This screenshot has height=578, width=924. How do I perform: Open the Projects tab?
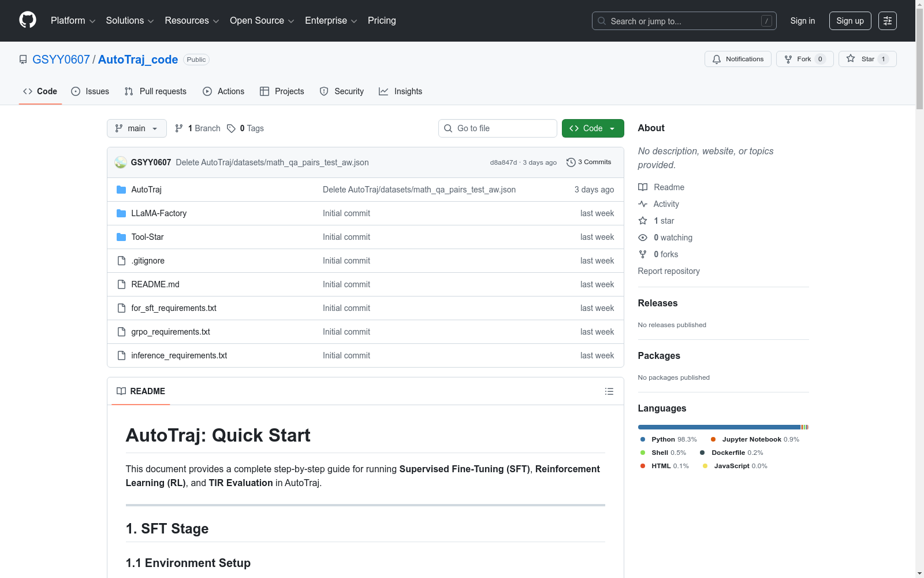[x=282, y=91]
